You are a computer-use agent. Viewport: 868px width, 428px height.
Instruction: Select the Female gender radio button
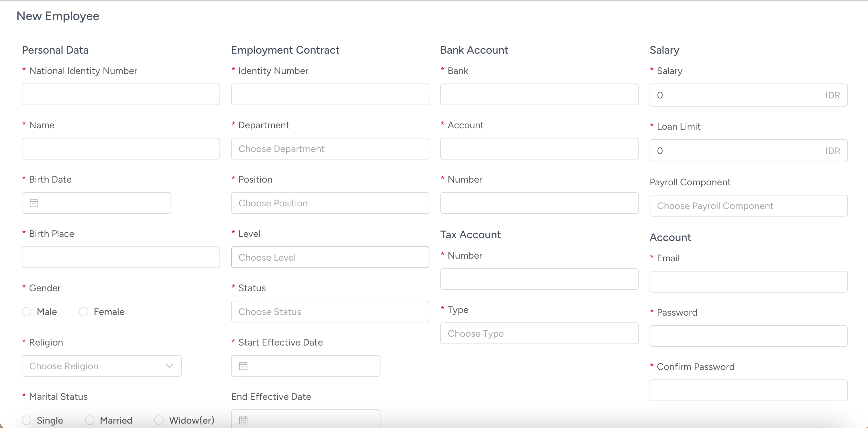(x=84, y=312)
